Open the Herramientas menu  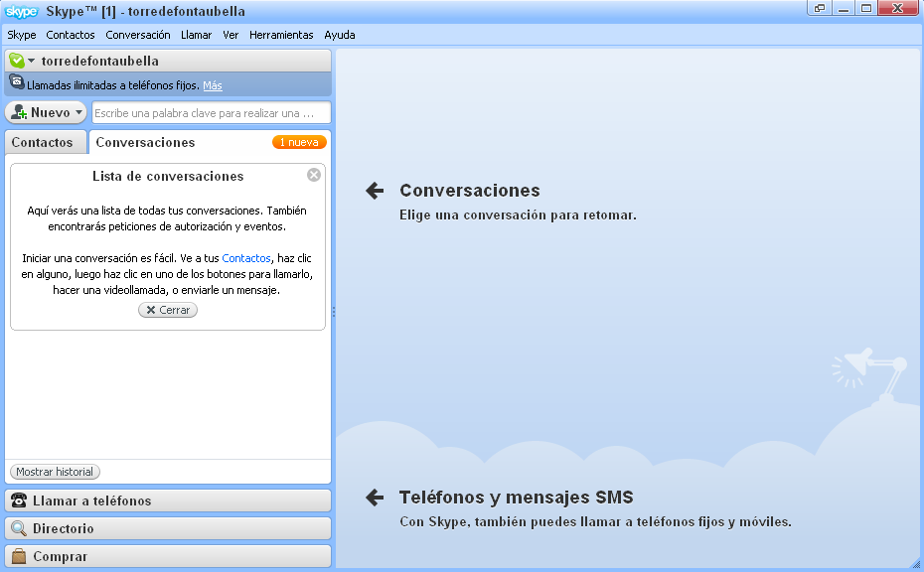click(x=281, y=35)
